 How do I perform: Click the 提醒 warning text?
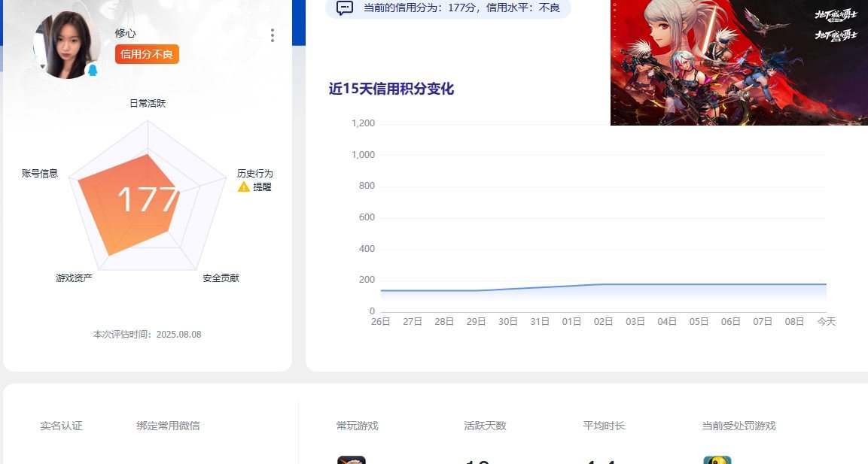pos(262,187)
